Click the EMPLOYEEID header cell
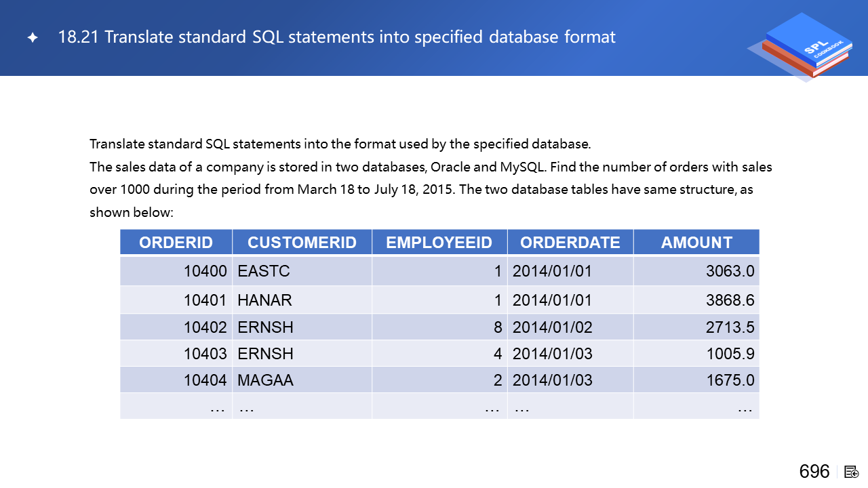The image size is (868, 488). (x=439, y=243)
